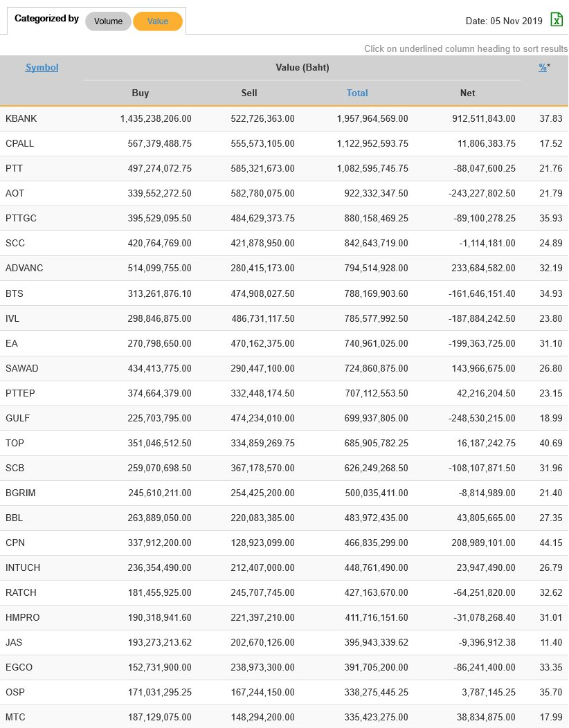This screenshot has width=569, height=728.
Task: Click the Excel export icon
Action: coord(557,20)
